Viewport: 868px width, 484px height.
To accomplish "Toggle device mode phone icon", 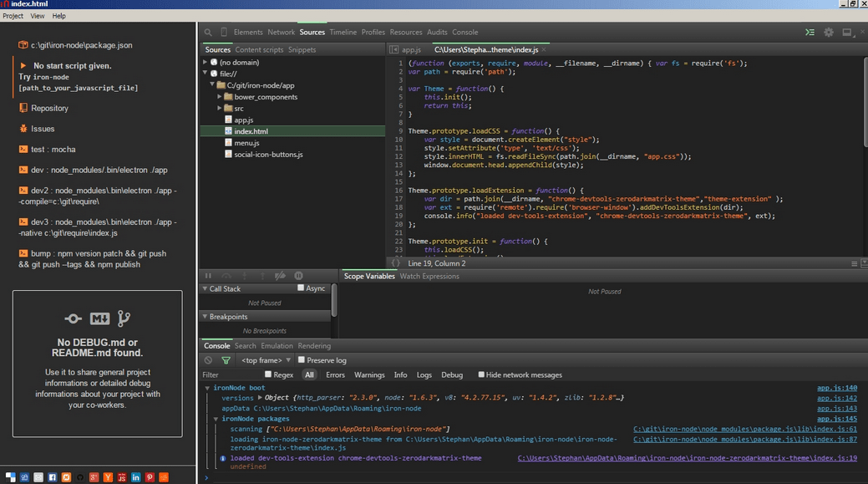I will 224,33.
